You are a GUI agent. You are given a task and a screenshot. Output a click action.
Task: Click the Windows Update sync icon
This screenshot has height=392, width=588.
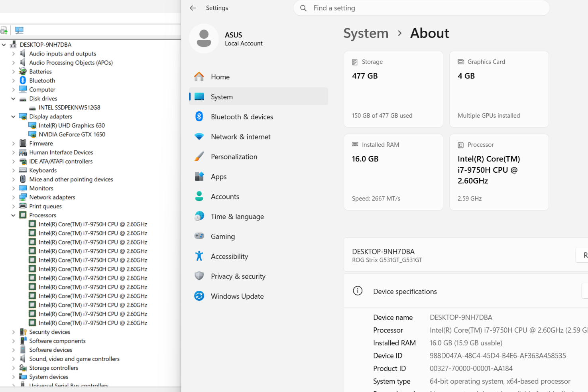pos(199,296)
